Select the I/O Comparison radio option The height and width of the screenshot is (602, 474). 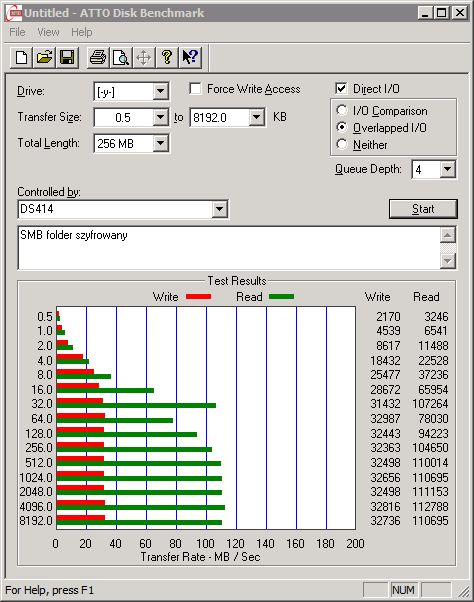tap(342, 110)
